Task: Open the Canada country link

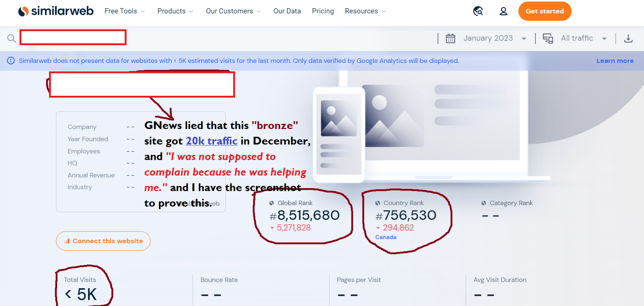Action: pos(386,237)
